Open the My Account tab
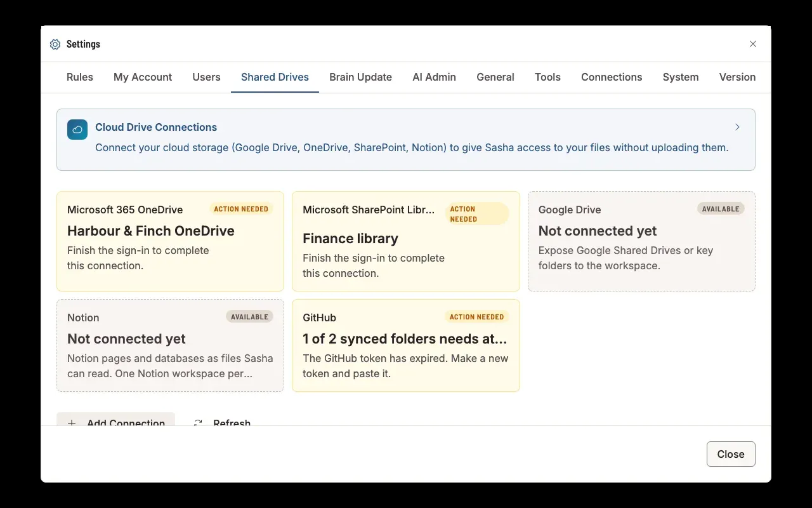The image size is (812, 508). tap(143, 77)
